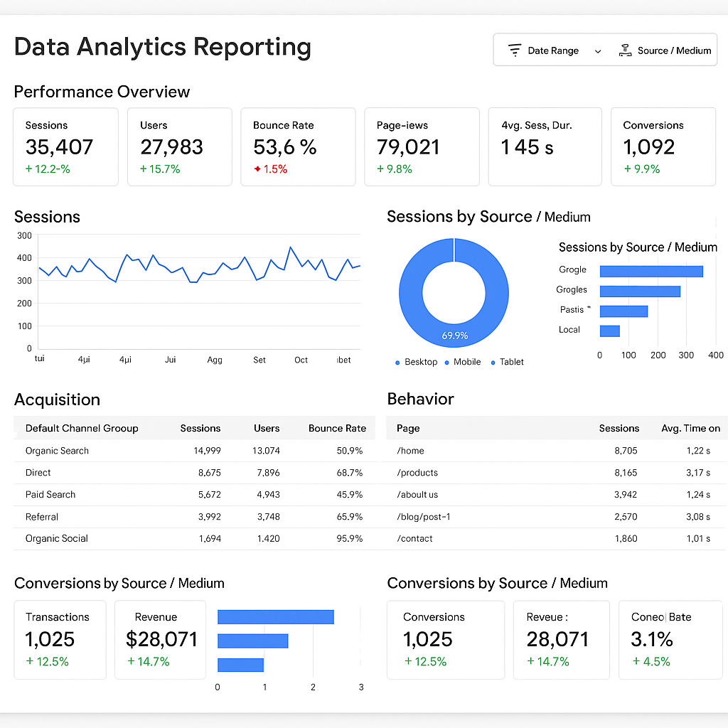
Task: Click the 3,08 s time cell
Action: pos(698,517)
